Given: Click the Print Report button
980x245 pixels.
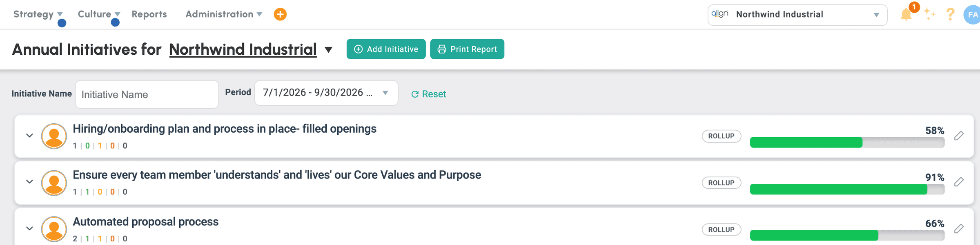Looking at the screenshot, I should tap(467, 49).
